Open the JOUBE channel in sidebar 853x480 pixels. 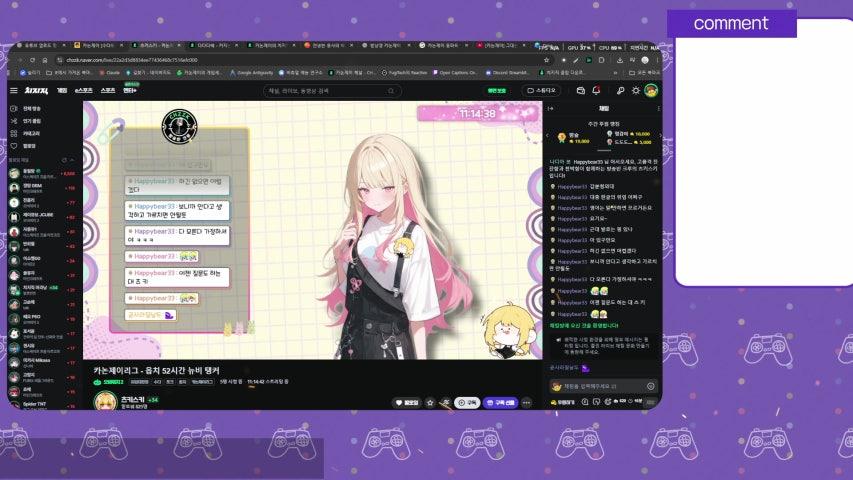42,217
